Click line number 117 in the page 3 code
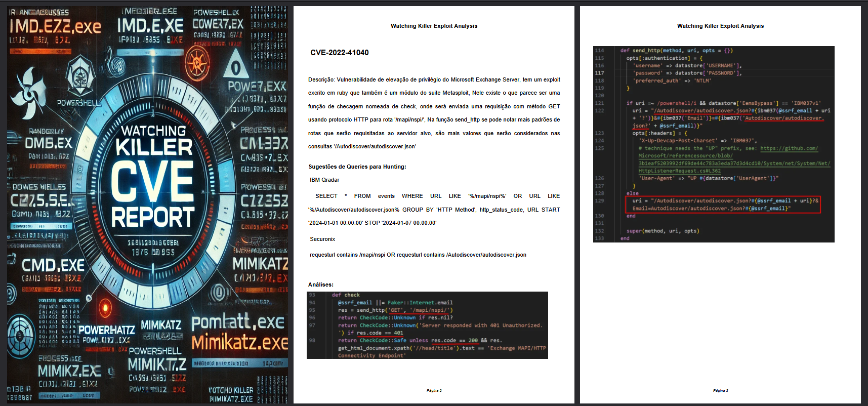Viewport: 868px width, 406px height. point(599,73)
